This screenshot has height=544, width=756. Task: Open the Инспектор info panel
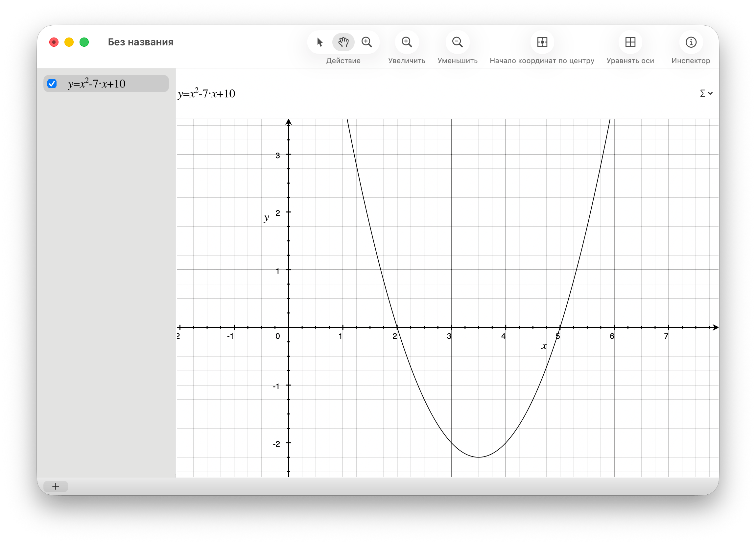691,42
